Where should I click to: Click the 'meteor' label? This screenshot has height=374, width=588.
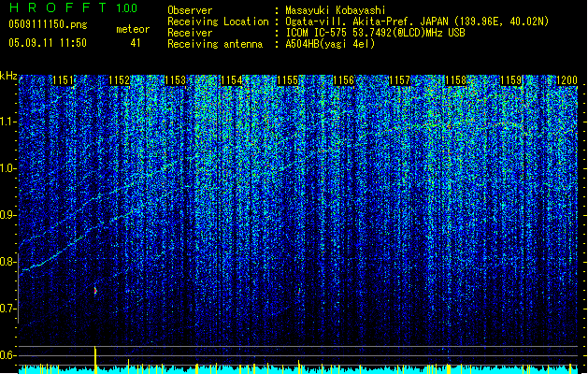click(133, 29)
